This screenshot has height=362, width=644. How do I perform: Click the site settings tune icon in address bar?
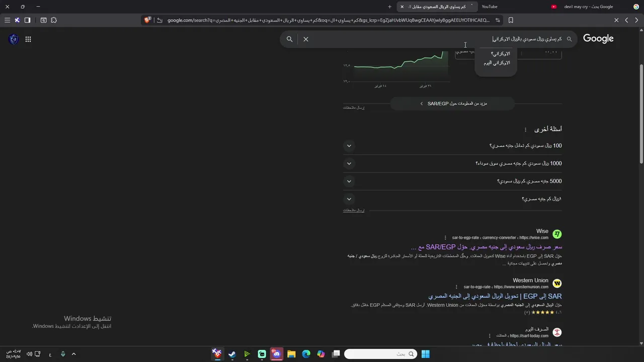pyautogui.click(x=498, y=20)
